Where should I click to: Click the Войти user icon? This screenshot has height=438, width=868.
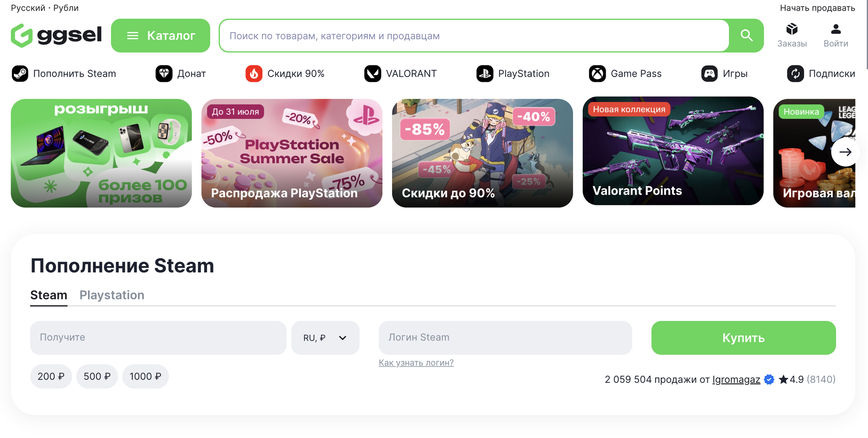[x=835, y=29]
